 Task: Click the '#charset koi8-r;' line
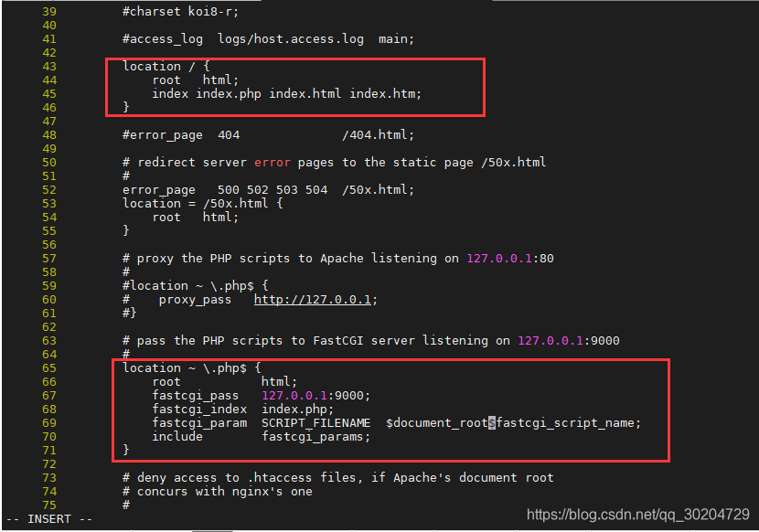(x=180, y=12)
